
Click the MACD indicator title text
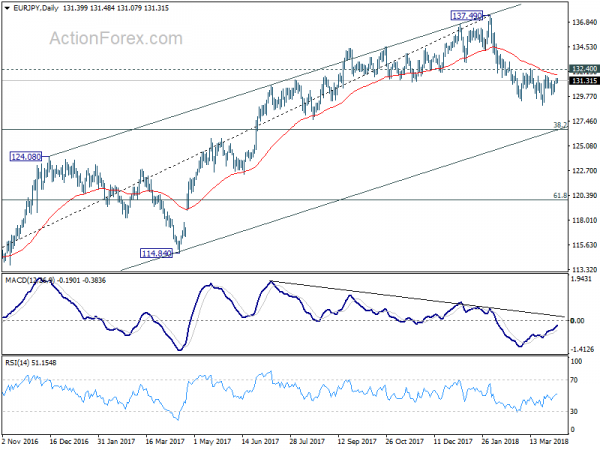[x=55, y=280]
